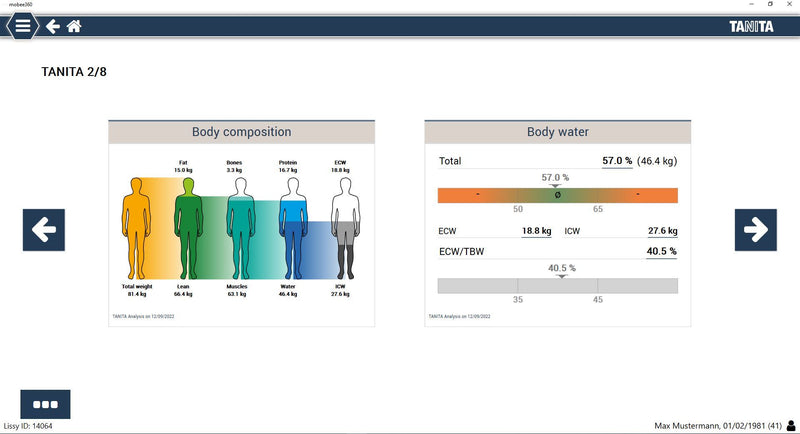Open the three-dots more options button
This screenshot has width=800, height=434.
[45, 404]
